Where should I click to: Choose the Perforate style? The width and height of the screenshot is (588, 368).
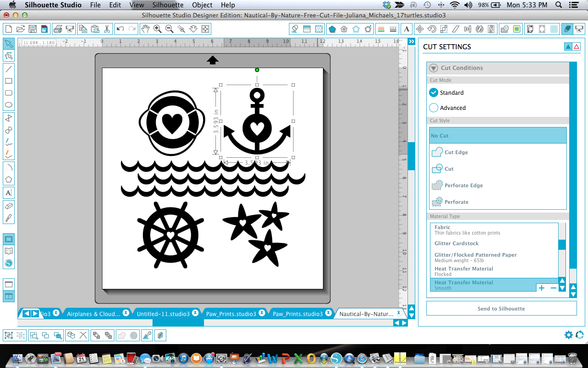[498, 202]
